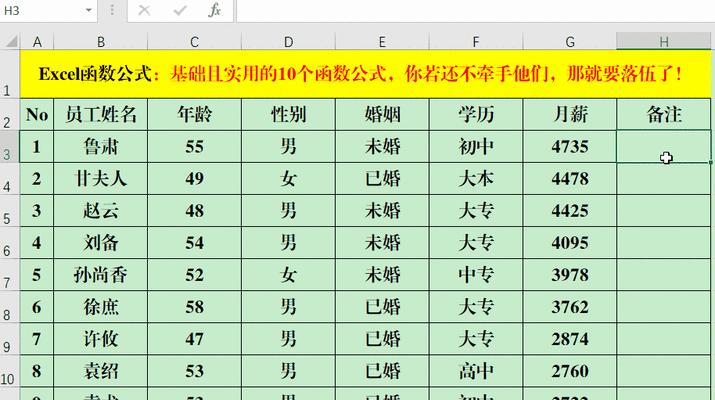This screenshot has height=400, width=715.
Task: Click the 备注 header cell
Action: click(x=664, y=114)
